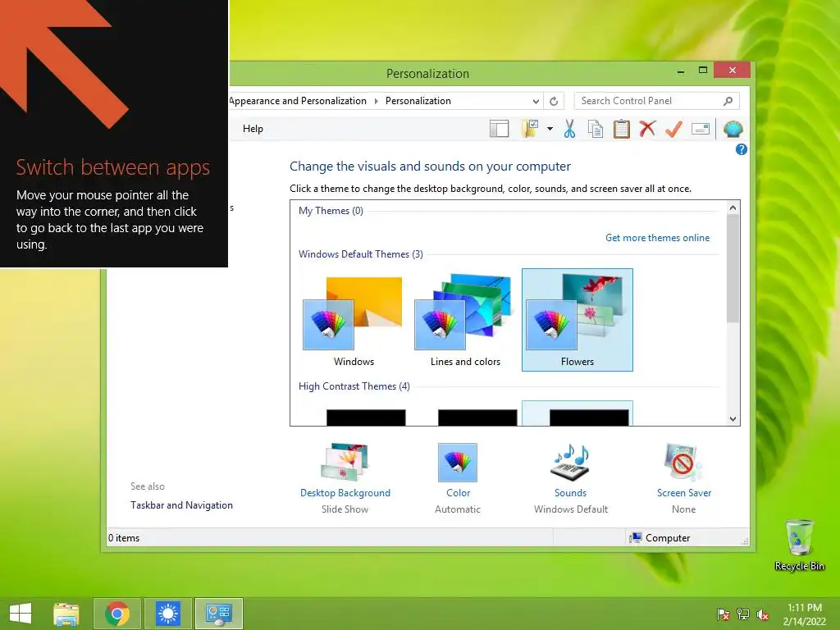
Task: Open the Sounds music notes icon
Action: coord(571,462)
